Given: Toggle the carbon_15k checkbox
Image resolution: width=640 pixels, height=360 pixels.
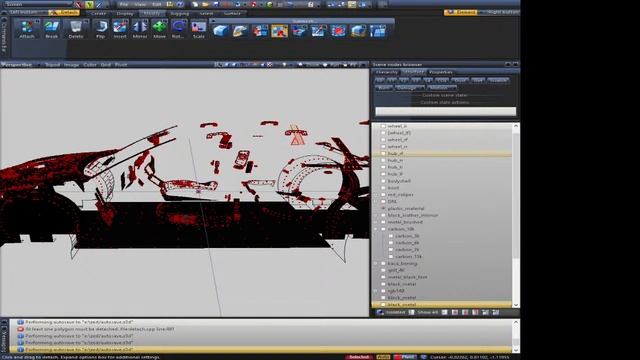Looking at the screenshot, I should click(x=391, y=256).
